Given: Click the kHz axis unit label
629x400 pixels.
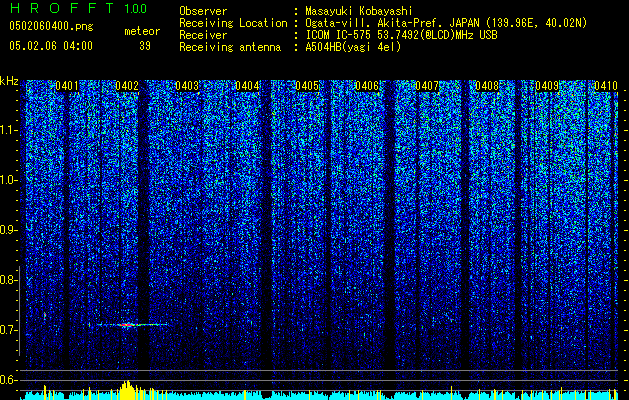Looking at the screenshot, I should pos(9,81).
